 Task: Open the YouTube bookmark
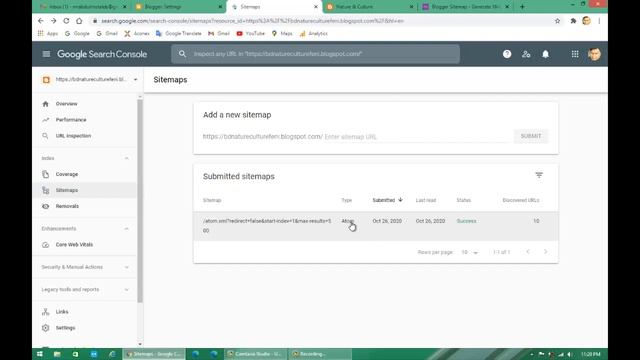point(251,33)
